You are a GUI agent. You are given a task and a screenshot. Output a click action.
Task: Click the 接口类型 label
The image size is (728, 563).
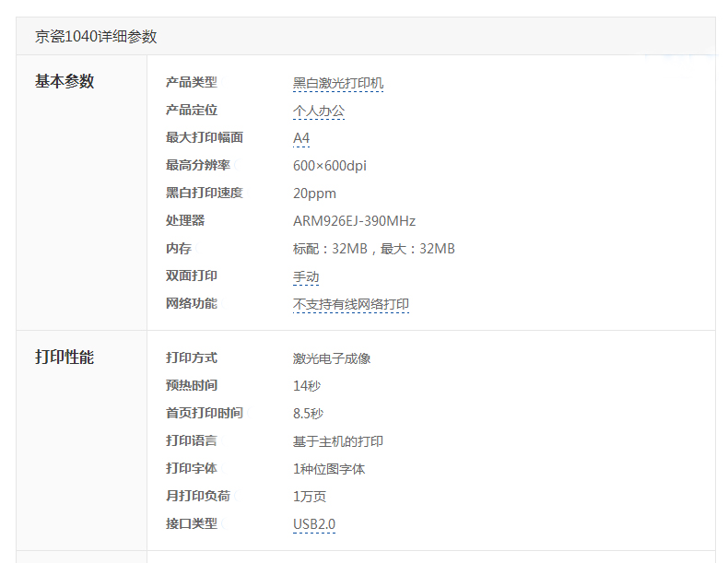coord(192,523)
